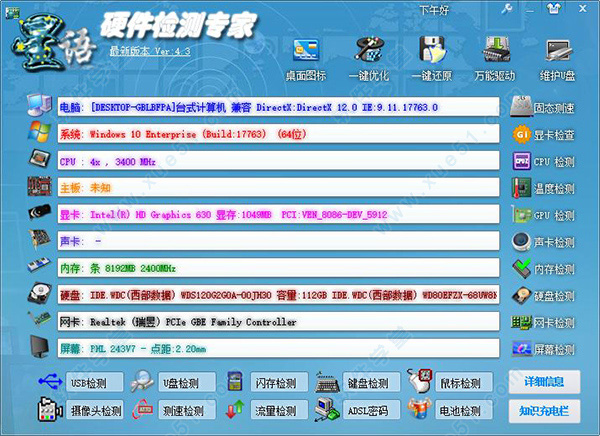
Task: Click the 闪存检测 button
Action: coord(279,382)
